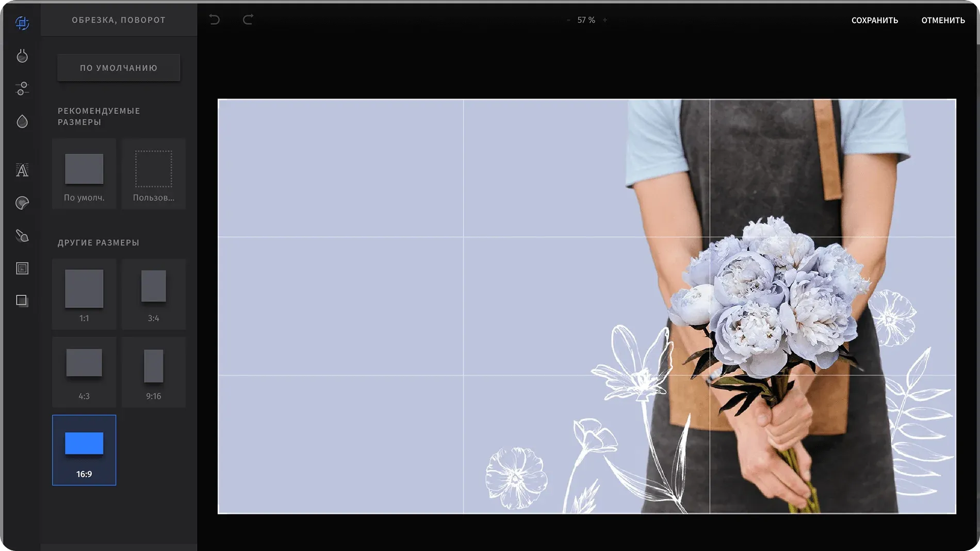The height and width of the screenshot is (551, 980).
Task: Redo the last action
Action: point(248,20)
